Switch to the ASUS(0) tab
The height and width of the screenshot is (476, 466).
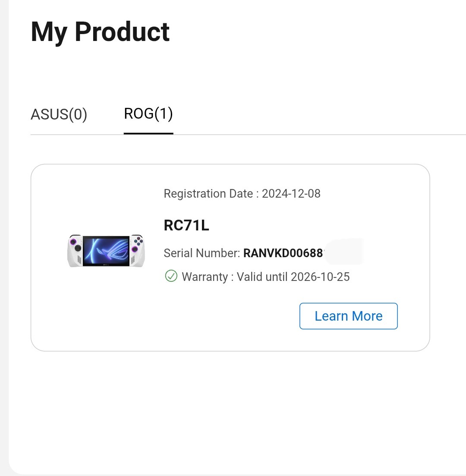coord(59,114)
